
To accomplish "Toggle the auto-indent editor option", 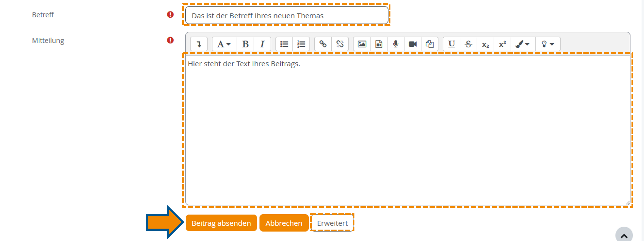I will pos(199,44).
